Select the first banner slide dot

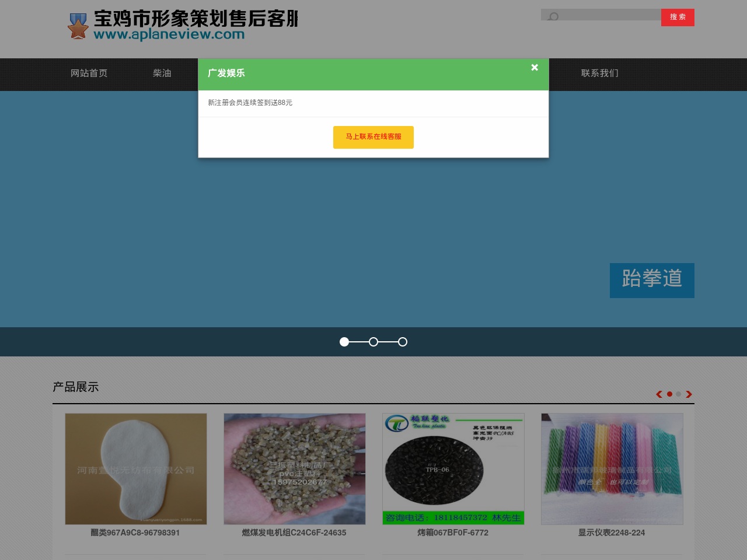344,342
